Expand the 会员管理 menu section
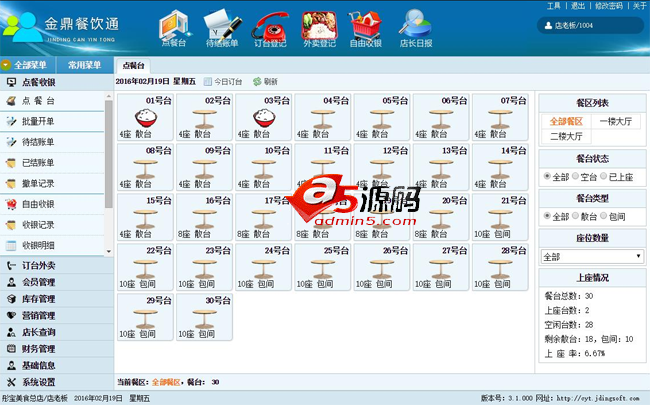 pyautogui.click(x=57, y=282)
